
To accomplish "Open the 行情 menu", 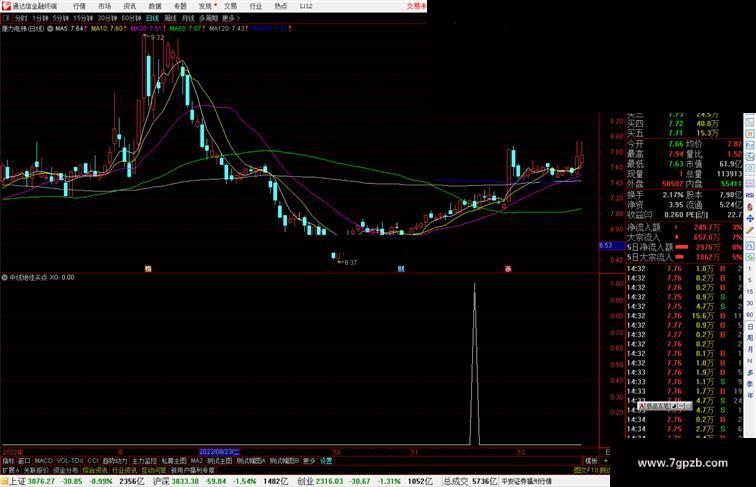I will (79, 6).
